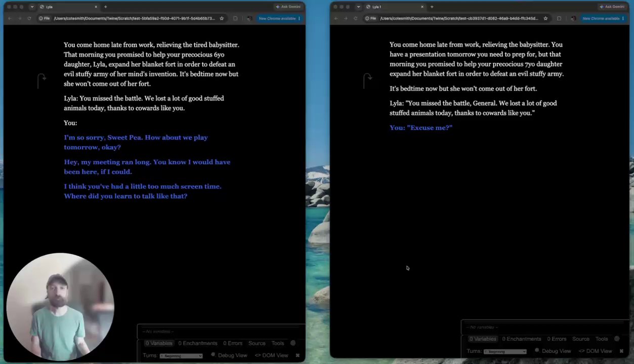Reload the page in left Lyla window
Image resolution: width=634 pixels, height=364 pixels.
pos(29,18)
